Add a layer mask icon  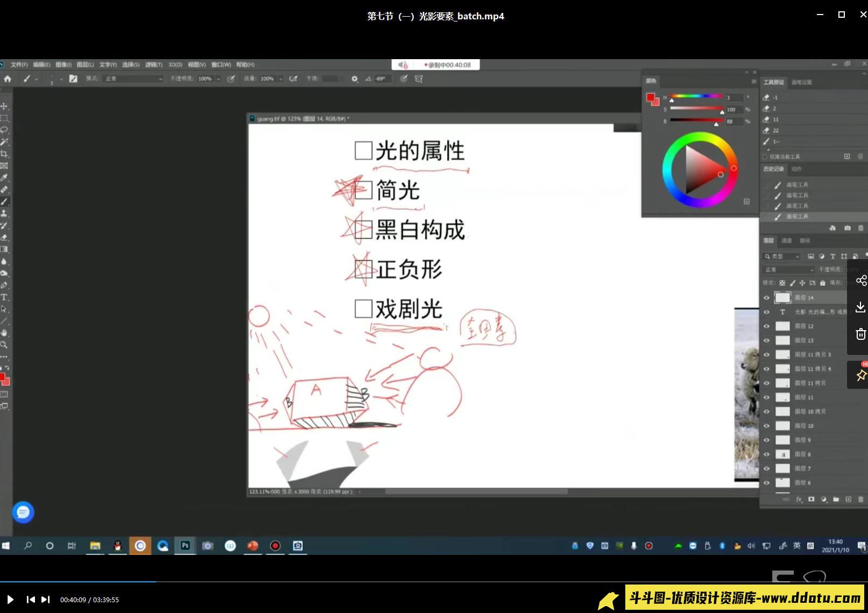[x=811, y=500]
